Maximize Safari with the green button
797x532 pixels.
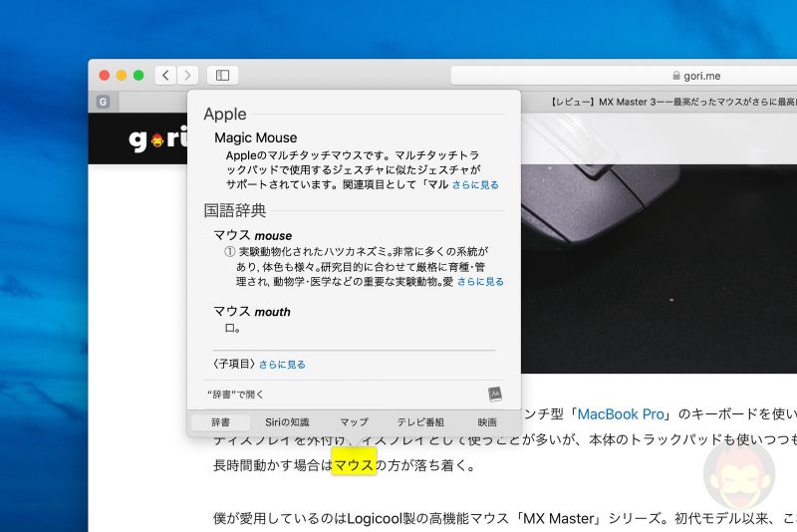138,75
